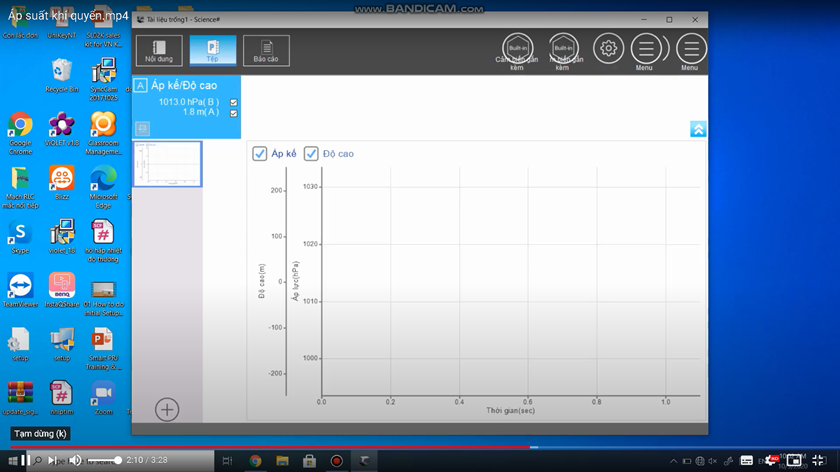Viewport: 840px width, 472px height.
Task: Select the graph page thumbnail
Action: click(x=168, y=164)
